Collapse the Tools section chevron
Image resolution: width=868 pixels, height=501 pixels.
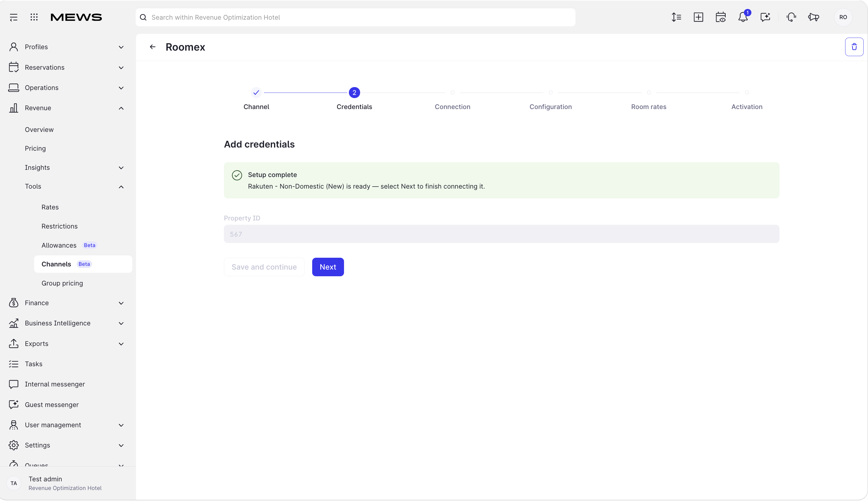(x=121, y=187)
